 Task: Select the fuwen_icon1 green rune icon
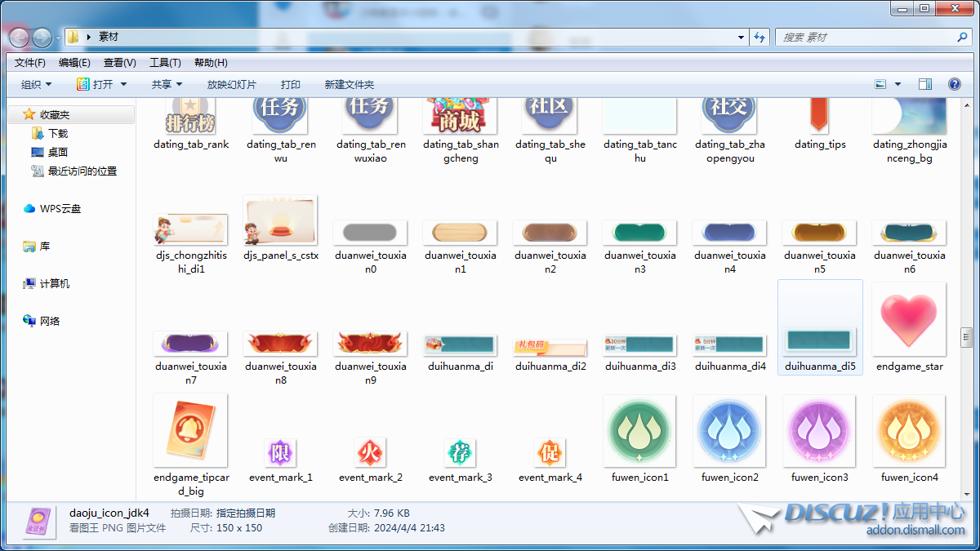639,432
